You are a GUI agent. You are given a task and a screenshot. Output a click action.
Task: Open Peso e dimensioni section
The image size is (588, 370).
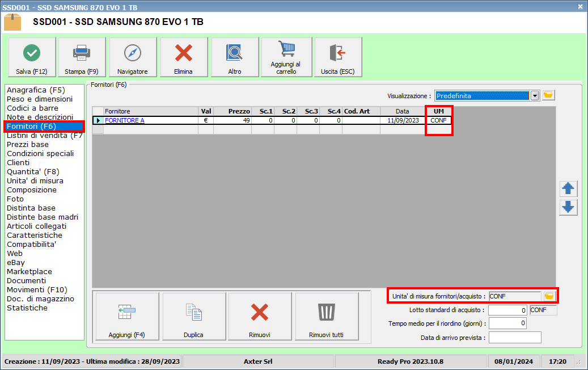pos(40,99)
